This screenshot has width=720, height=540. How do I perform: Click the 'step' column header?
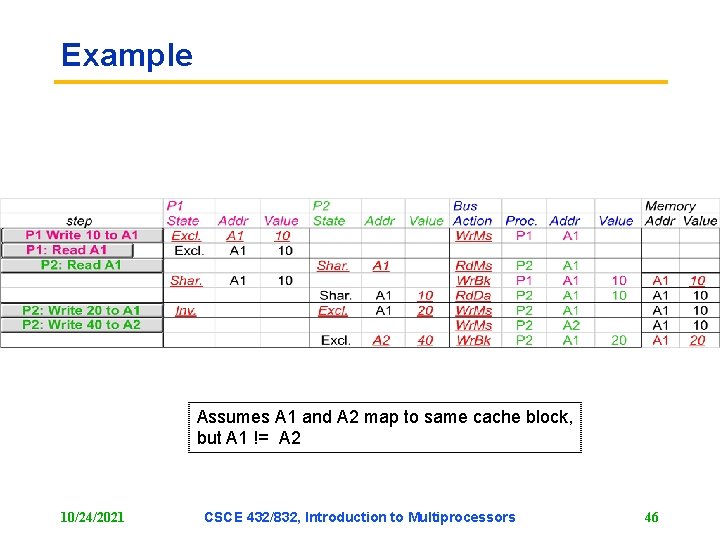click(x=79, y=221)
